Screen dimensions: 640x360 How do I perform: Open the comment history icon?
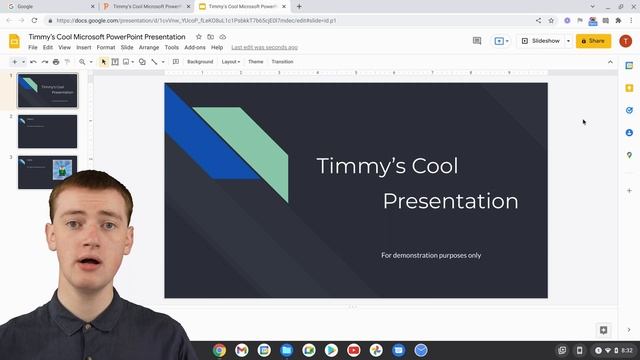click(477, 41)
